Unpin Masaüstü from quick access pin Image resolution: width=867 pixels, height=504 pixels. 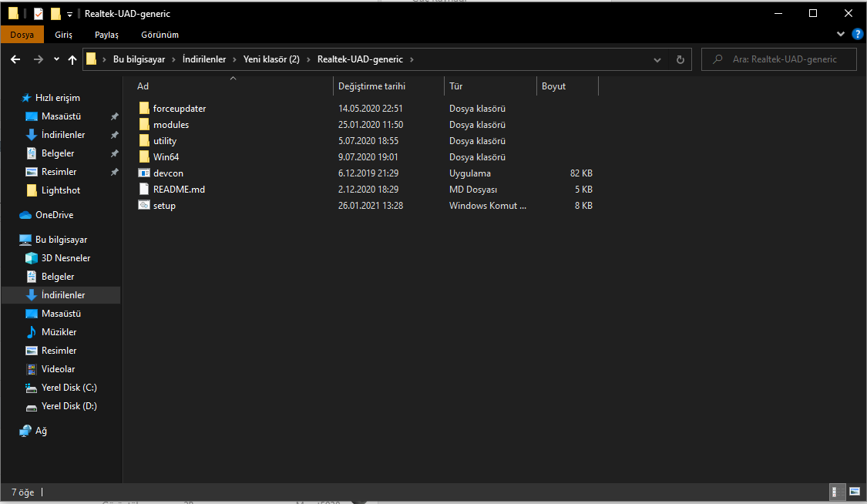pos(115,116)
